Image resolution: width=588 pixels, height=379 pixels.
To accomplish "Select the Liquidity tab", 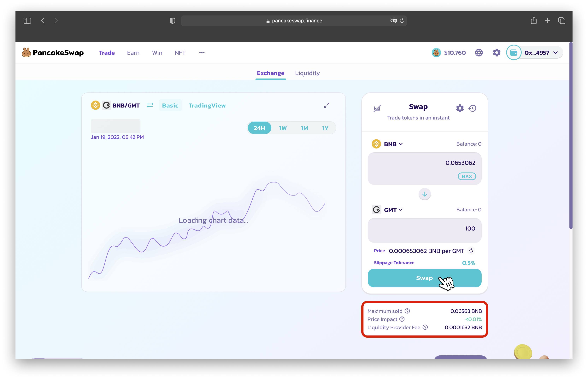I will [307, 73].
